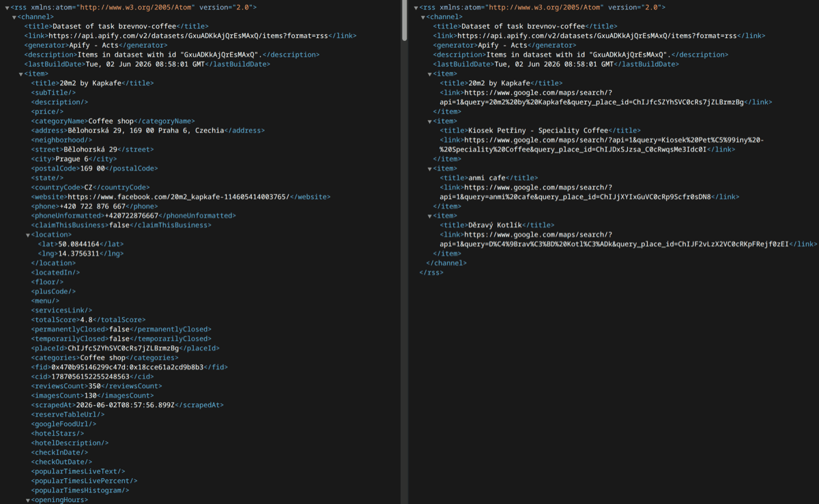819x504 pixels.
Task: Click the left pane vertical scrollbar thumb
Action: pyautogui.click(x=405, y=20)
